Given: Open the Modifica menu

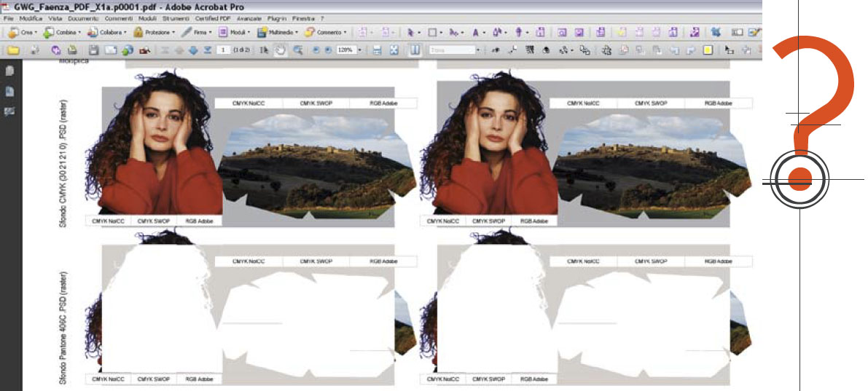Looking at the screenshot, I should tap(31, 18).
